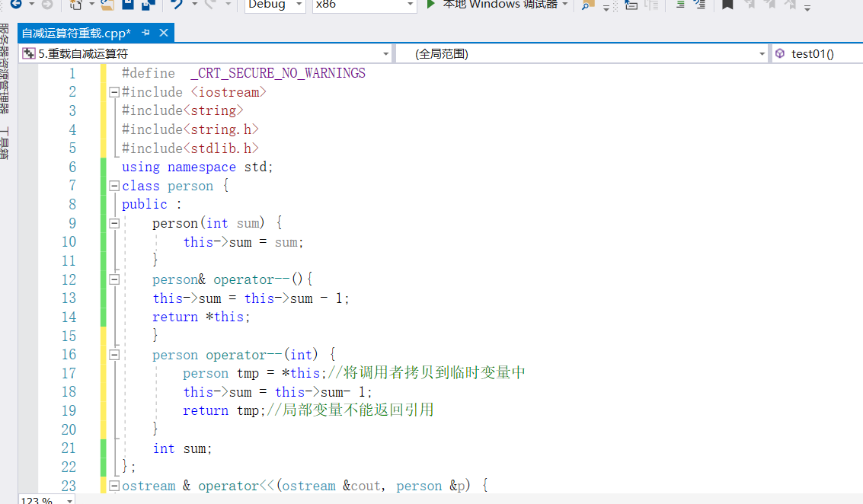Click the greyed parameter info toolbar icon
The height and width of the screenshot is (504, 863).
(652, 5)
